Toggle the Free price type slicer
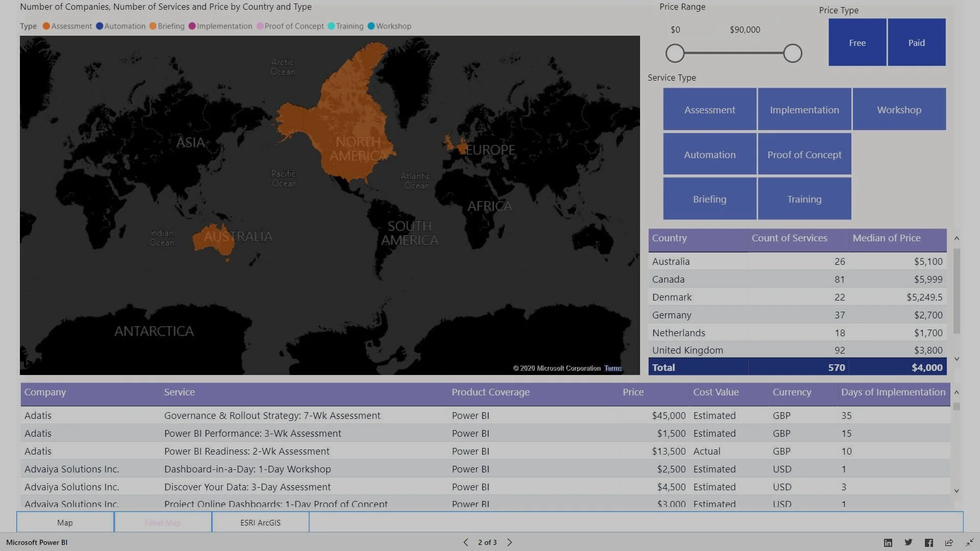 click(x=857, y=42)
